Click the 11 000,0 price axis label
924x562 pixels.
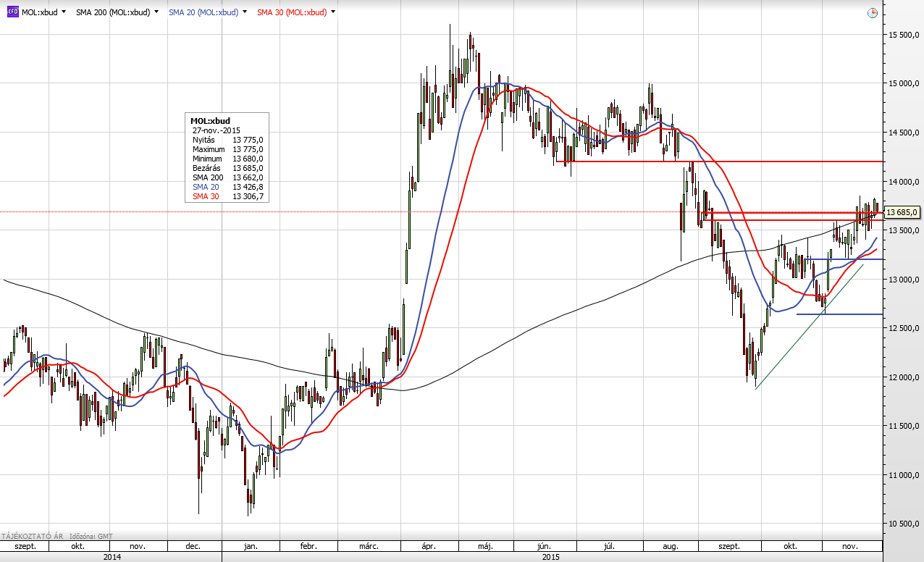pyautogui.click(x=904, y=476)
